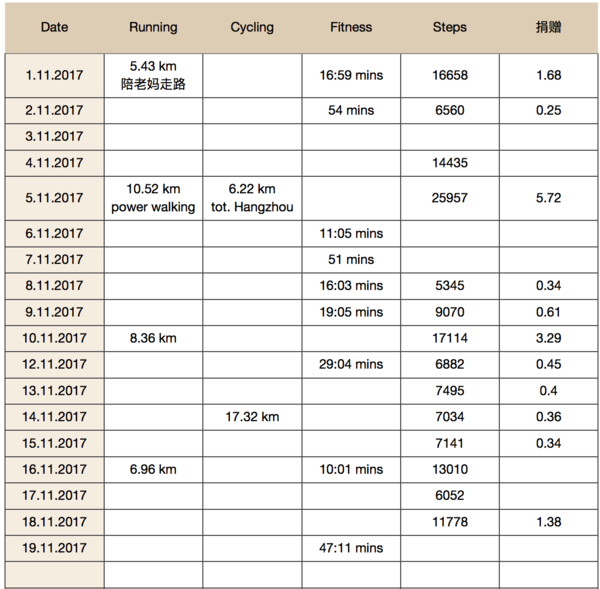
Task: Select the steps value 6052
Action: 450,496
